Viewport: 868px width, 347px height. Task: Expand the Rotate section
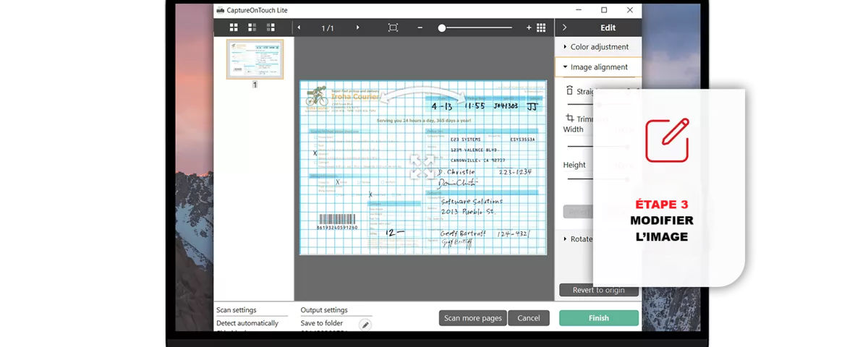tap(579, 239)
